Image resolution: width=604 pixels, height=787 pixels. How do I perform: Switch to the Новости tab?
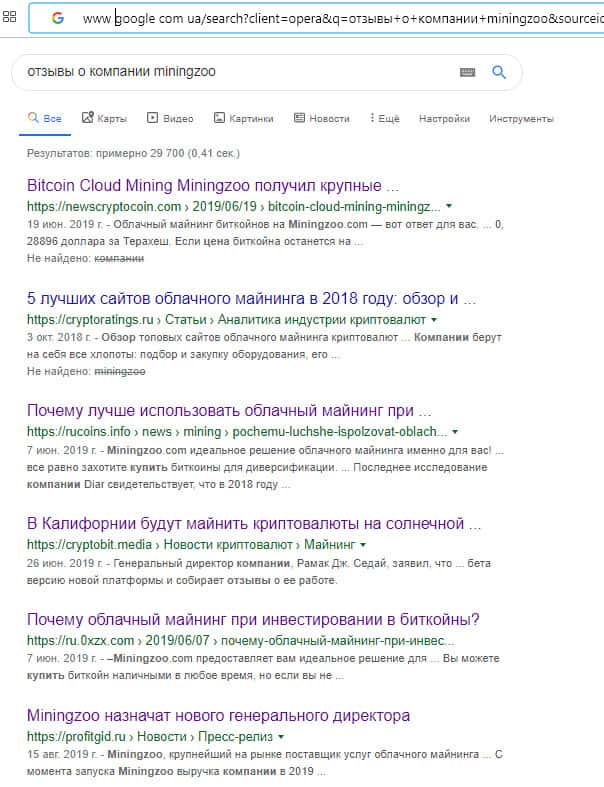[322, 118]
